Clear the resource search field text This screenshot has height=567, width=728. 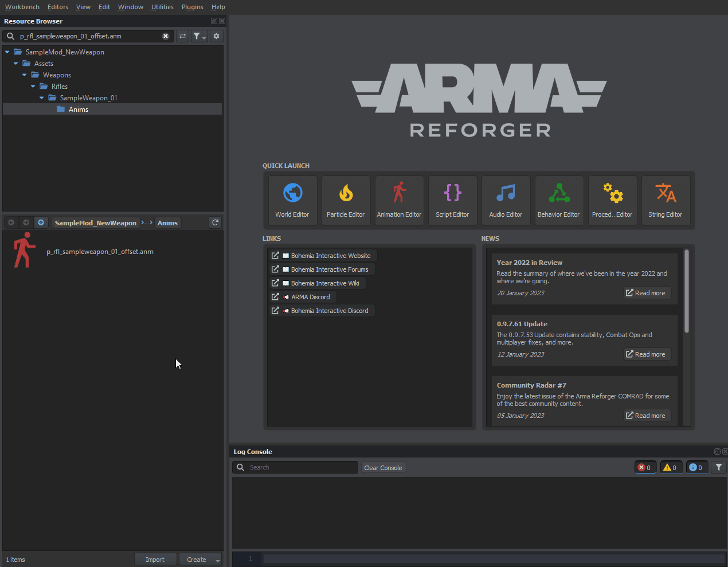[x=166, y=36]
